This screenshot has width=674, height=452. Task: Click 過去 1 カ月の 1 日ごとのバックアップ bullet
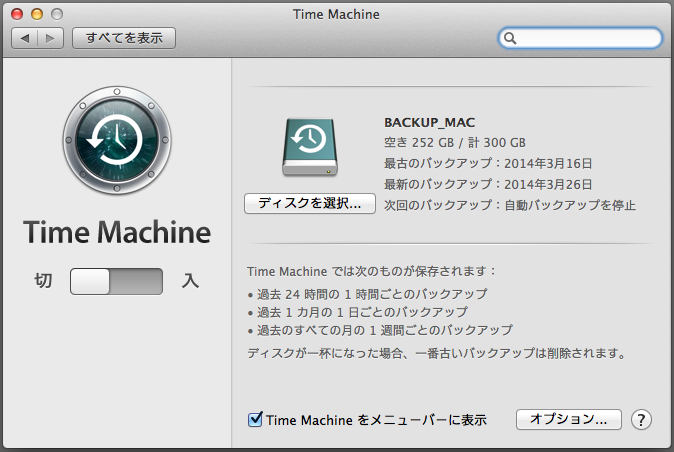tap(358, 312)
